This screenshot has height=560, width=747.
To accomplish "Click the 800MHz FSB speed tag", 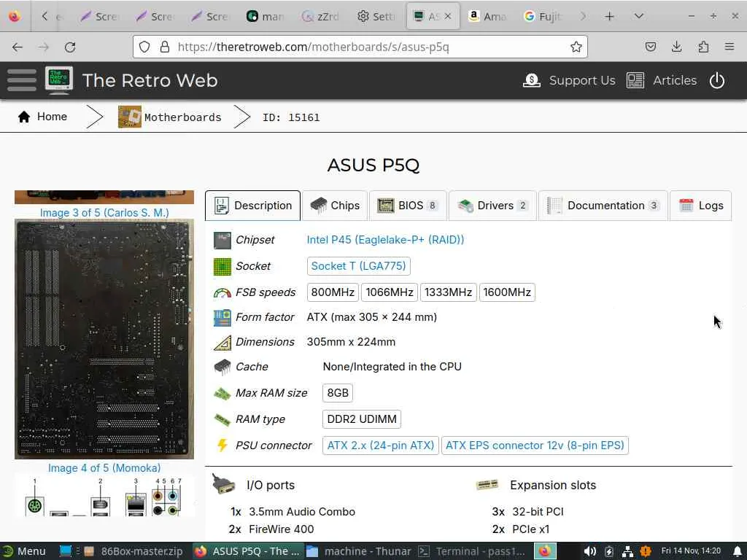I will (333, 292).
